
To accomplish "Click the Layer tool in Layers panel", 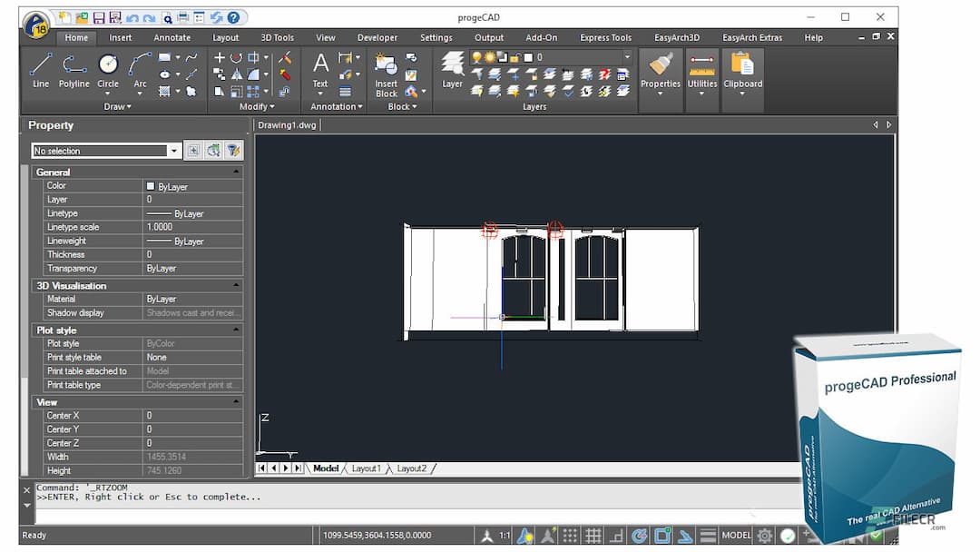I will [452, 68].
